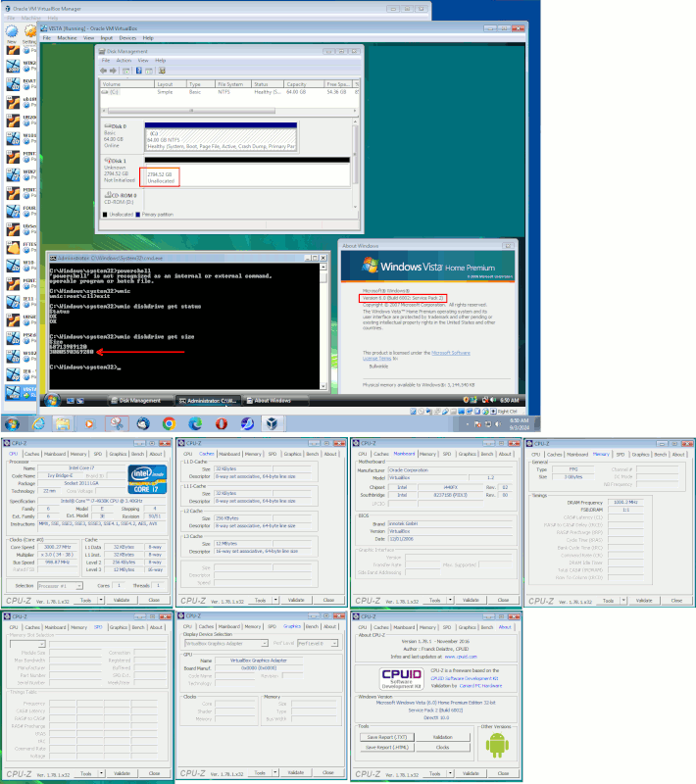The width and height of the screenshot is (696, 784).
Task: Click the CD-ROM 0 drive entry
Action: 121,198
